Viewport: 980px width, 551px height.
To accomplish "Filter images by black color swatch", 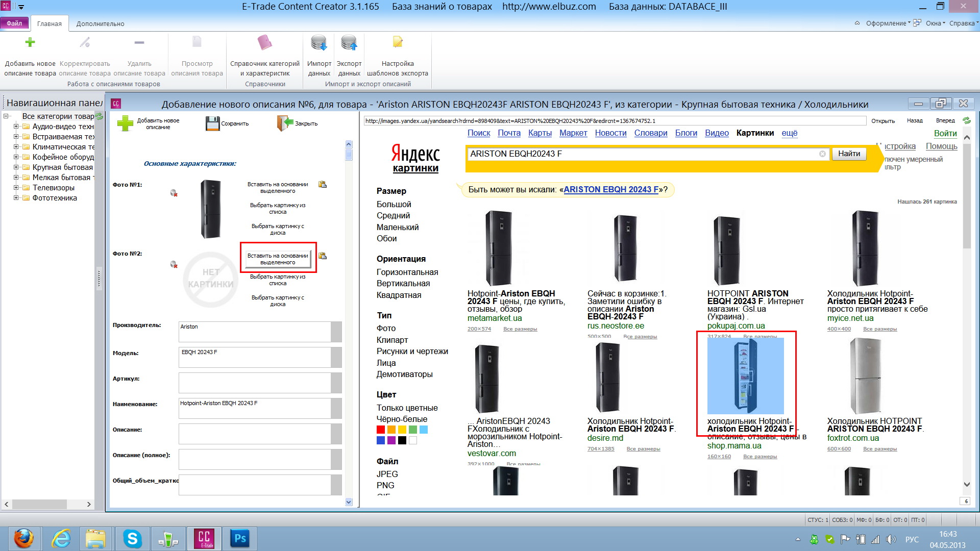I will click(x=402, y=440).
